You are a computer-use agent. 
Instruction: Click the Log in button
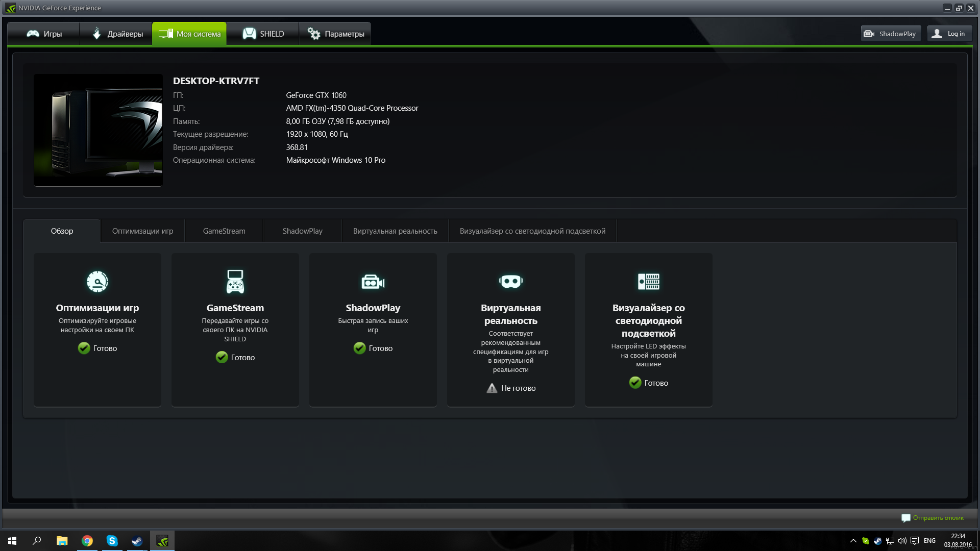[x=949, y=34]
